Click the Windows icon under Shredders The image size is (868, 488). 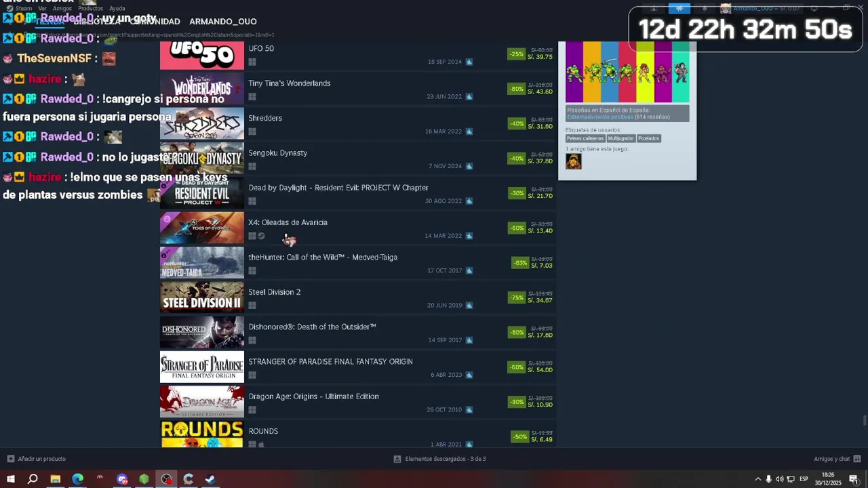click(252, 131)
